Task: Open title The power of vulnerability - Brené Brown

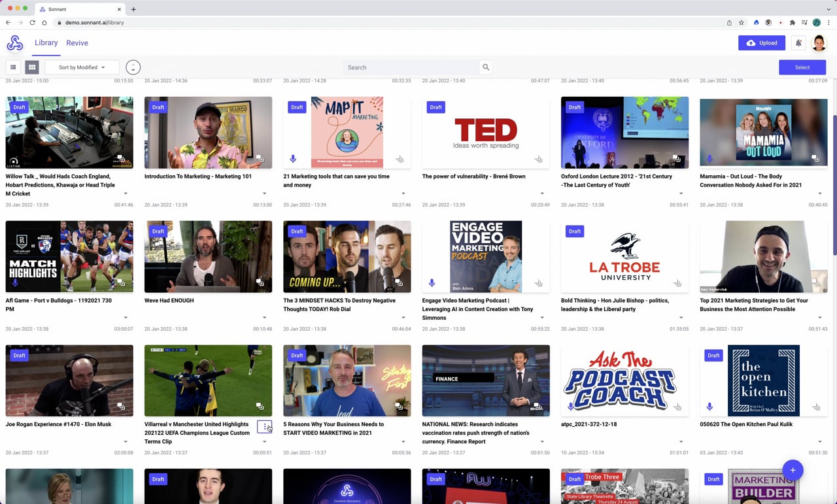Action: (473, 176)
